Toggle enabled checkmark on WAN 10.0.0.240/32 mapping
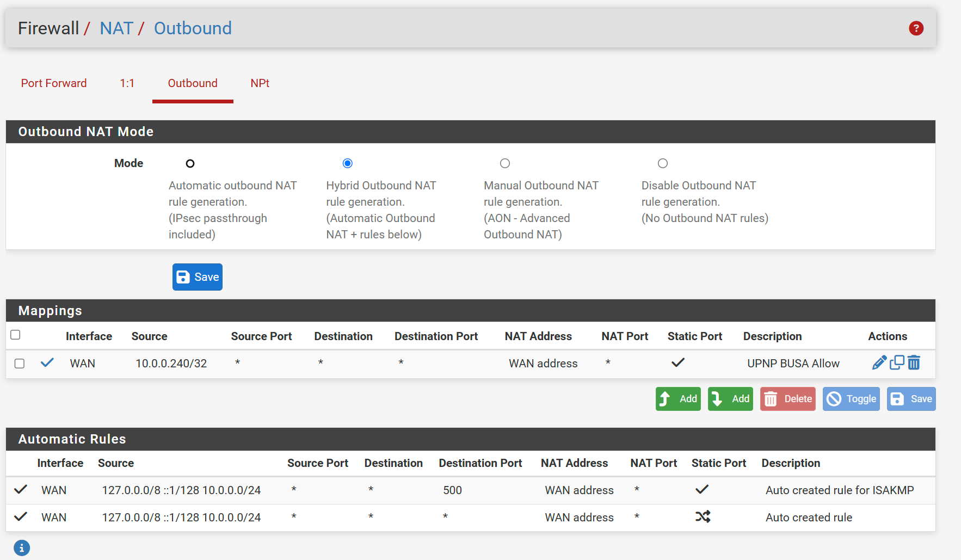This screenshot has width=961, height=560. point(47,362)
